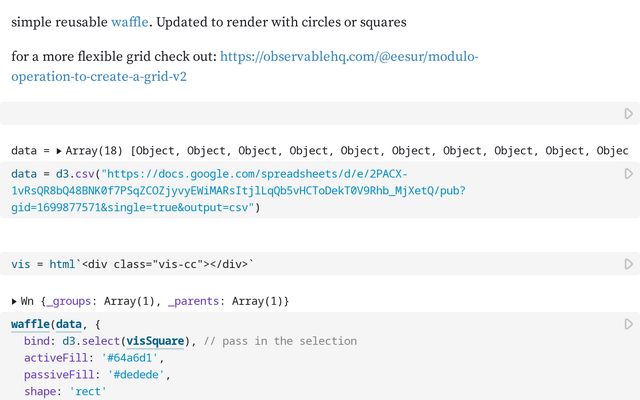The width and height of the screenshot is (640, 400).
Task: Click the visSquare reference in code
Action: click(x=162, y=341)
